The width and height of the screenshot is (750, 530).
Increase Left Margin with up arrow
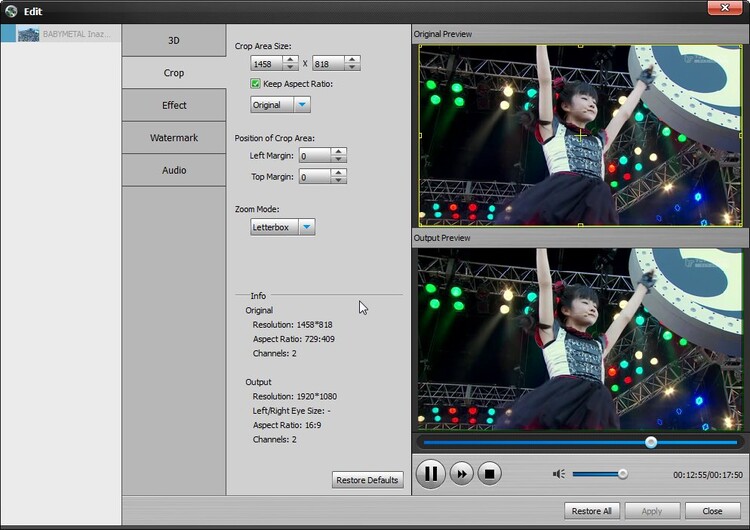coord(339,151)
